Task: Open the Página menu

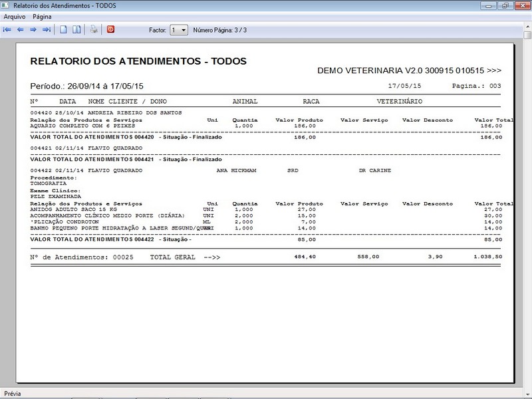Action: pos(42,15)
